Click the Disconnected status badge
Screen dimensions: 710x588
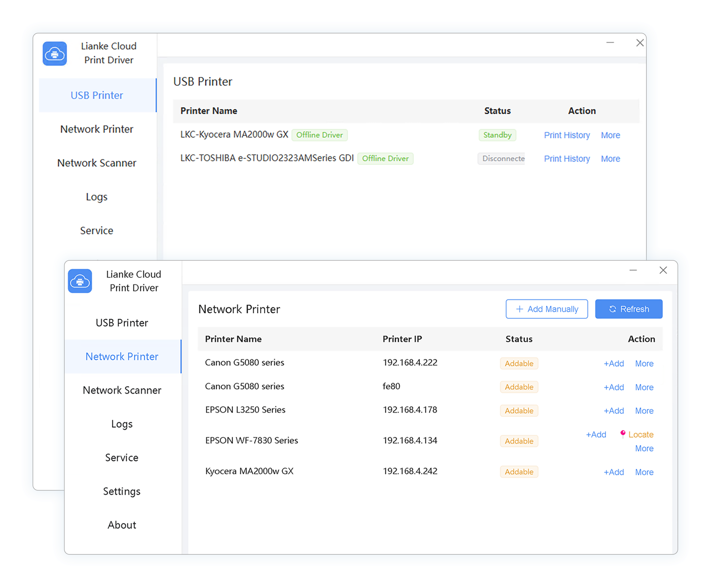coord(501,159)
